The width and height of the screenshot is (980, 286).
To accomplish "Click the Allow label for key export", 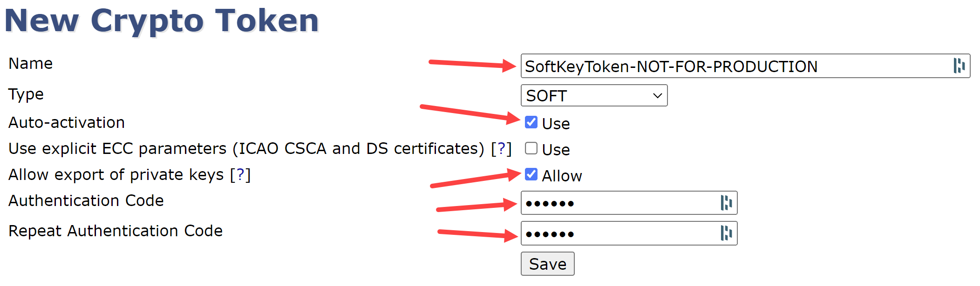I will coord(562,176).
